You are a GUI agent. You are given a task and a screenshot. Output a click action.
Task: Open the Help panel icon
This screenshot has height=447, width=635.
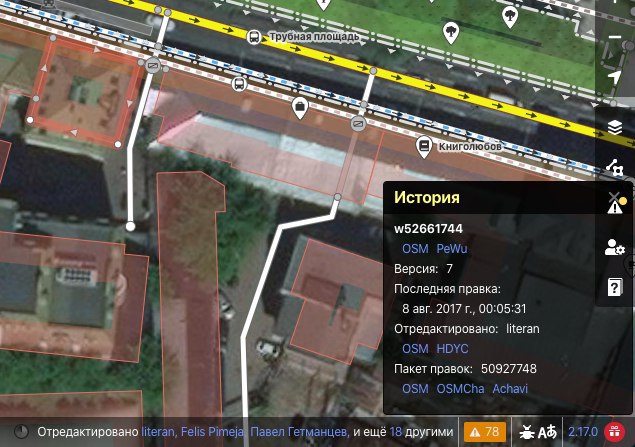615,287
